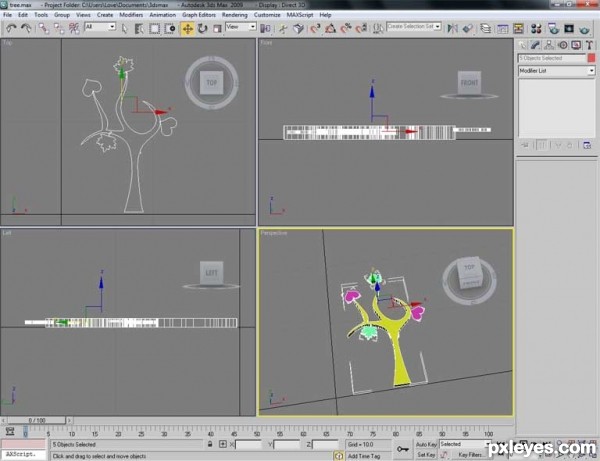The width and height of the screenshot is (600, 461).
Task: Switch to the Modify command panel tab
Action: coord(535,45)
